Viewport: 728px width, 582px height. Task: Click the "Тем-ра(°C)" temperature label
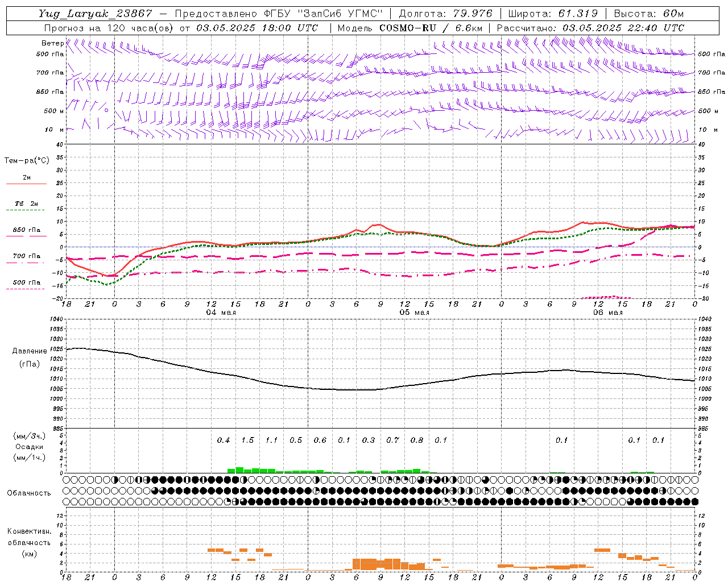(27, 161)
